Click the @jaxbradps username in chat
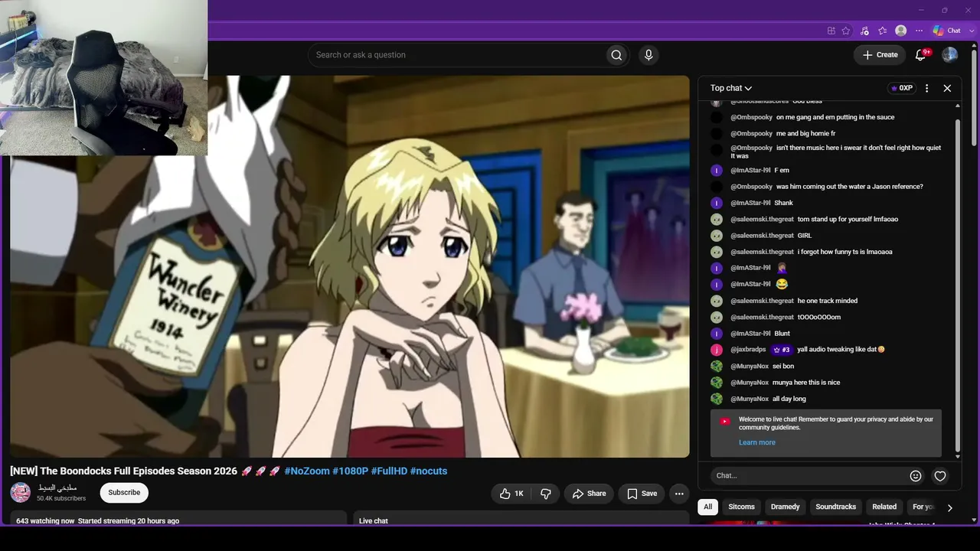 [x=748, y=350]
